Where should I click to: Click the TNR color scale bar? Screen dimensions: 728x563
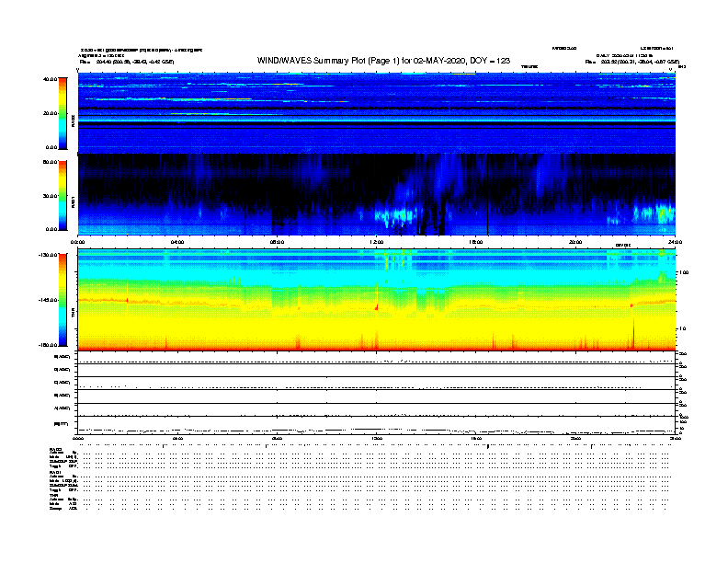(63, 300)
